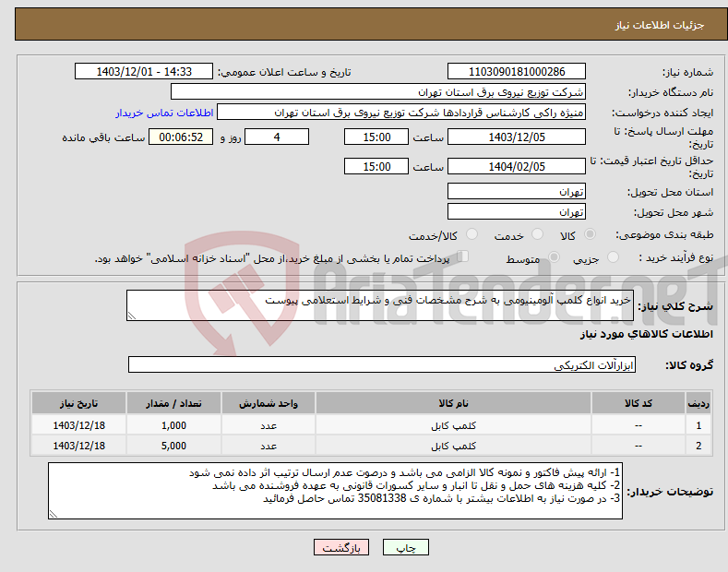Select the کالا radio button

(590, 234)
